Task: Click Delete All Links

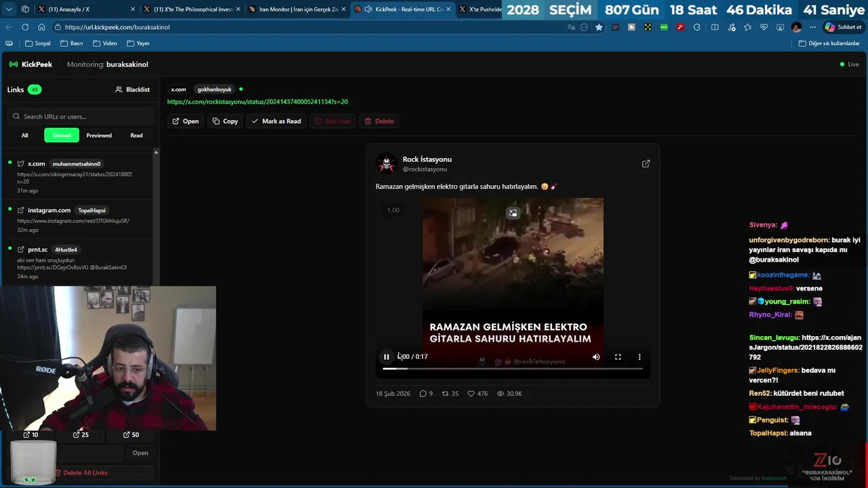Action: 81,472
